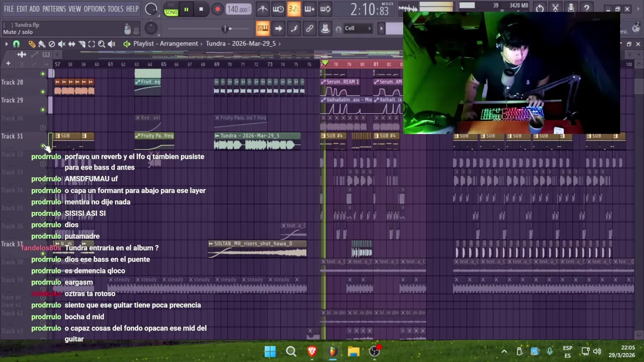Open the Tundra - 2026-Mar-29_5 breadcrumb

pos(240,44)
